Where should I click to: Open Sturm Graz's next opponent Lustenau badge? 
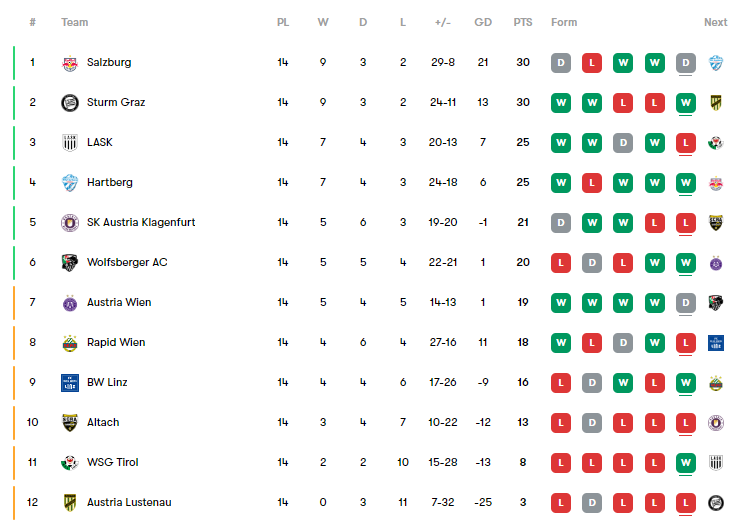(x=716, y=103)
